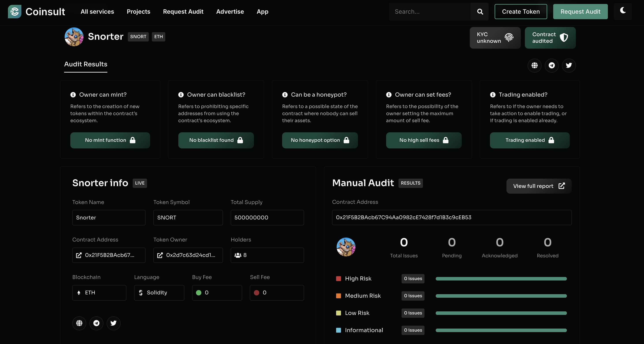The width and height of the screenshot is (644, 344).
Task: Click the SNORT tag next to Snorter
Action: coord(138,37)
